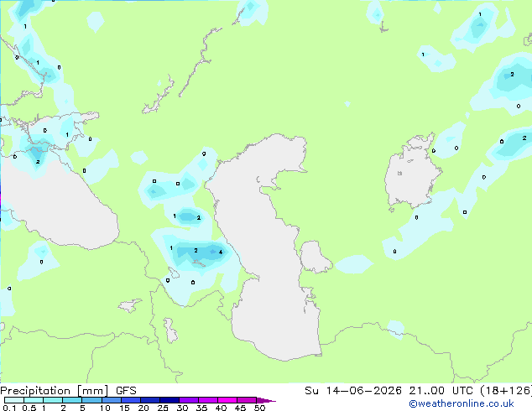Image resolution: width=532 pixels, height=411 pixels.
Task: Pick the 1–2 mm legend color box
Action: pos(53,400)
